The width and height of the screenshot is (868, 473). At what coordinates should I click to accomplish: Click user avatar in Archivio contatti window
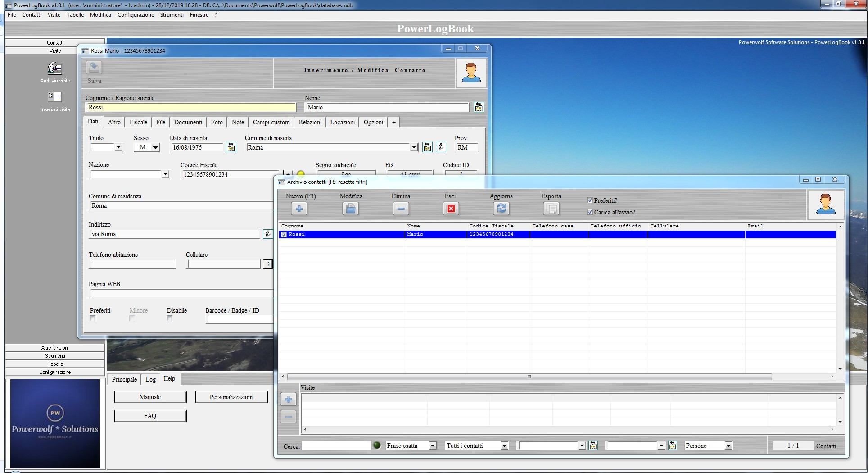tap(826, 205)
